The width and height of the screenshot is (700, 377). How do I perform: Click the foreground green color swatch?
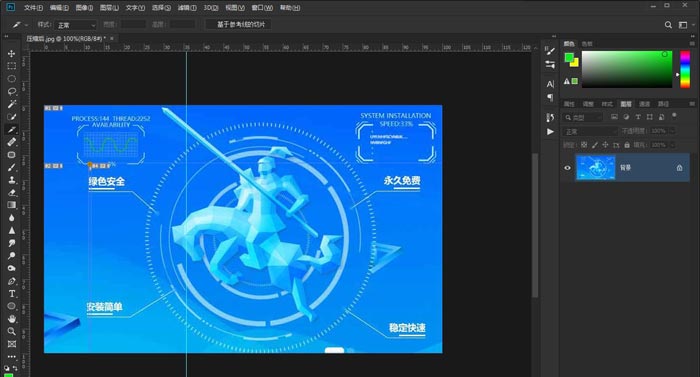569,58
